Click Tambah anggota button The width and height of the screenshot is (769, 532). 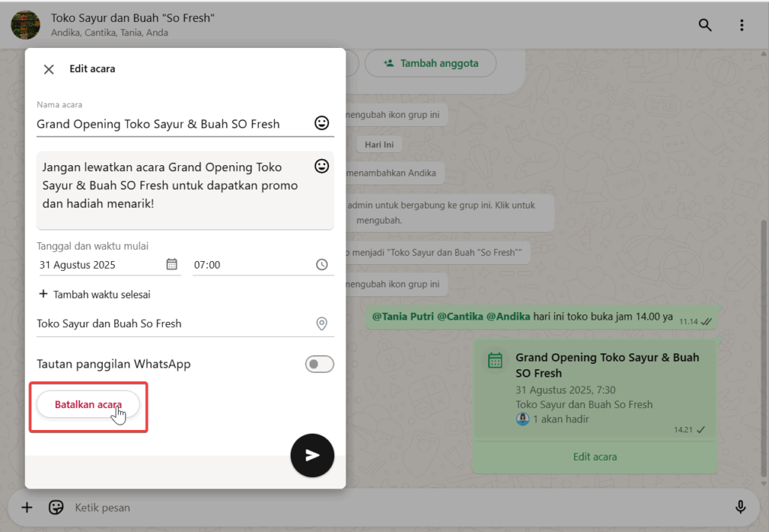430,64
